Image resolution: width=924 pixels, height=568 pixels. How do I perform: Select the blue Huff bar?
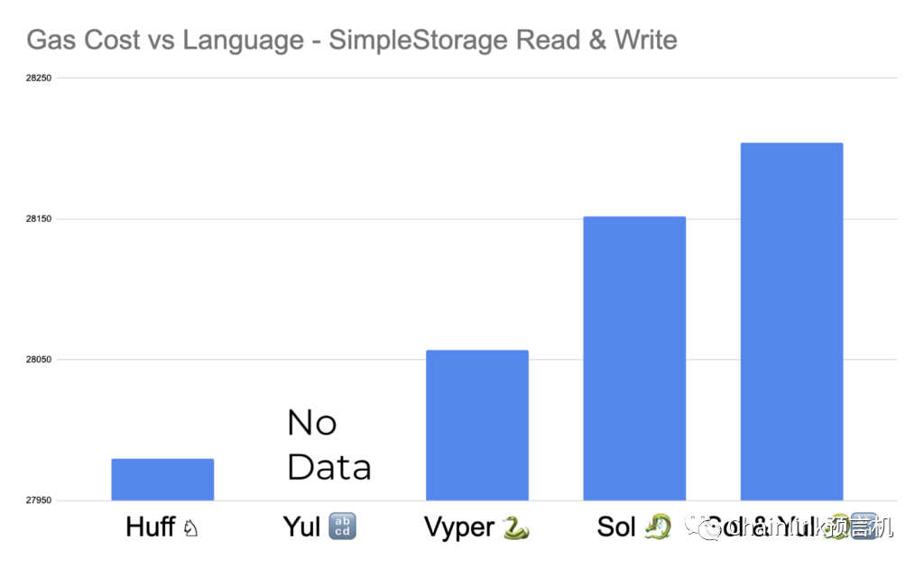(x=162, y=480)
